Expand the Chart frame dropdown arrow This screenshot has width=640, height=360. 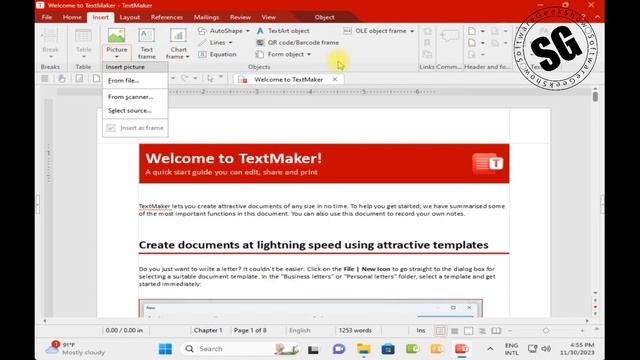coord(187,57)
